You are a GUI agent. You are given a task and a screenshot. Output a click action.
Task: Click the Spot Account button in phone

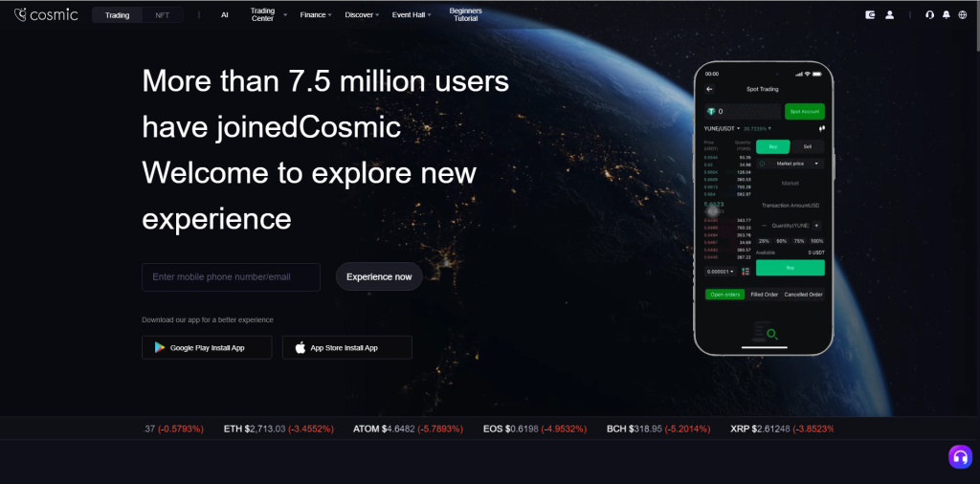[x=804, y=111]
